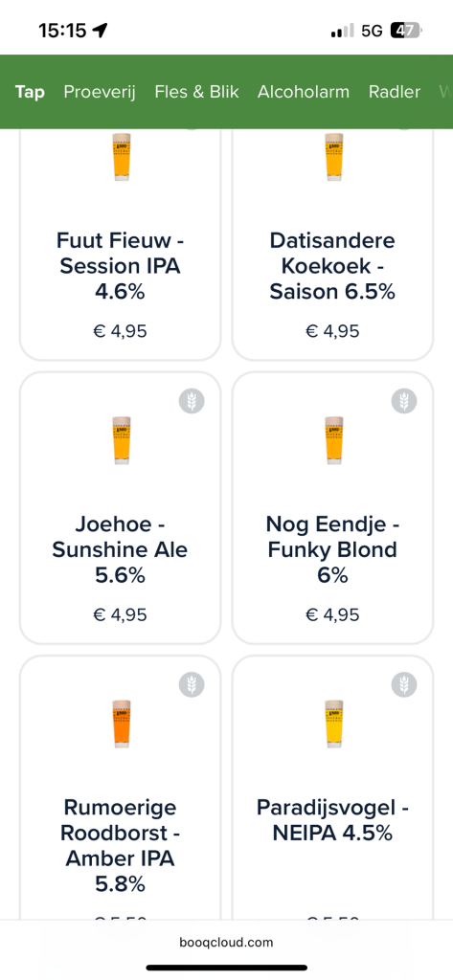Tap the booqcloud.com address bar

coord(226,942)
